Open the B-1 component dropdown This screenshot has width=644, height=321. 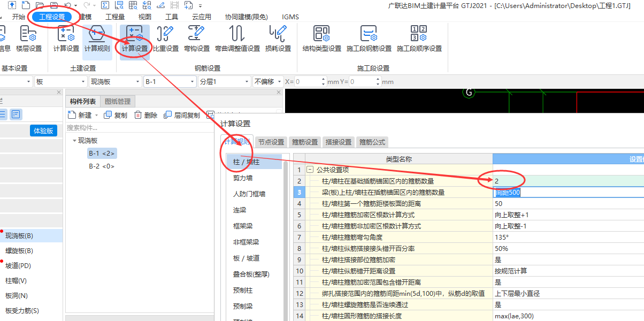(193, 82)
